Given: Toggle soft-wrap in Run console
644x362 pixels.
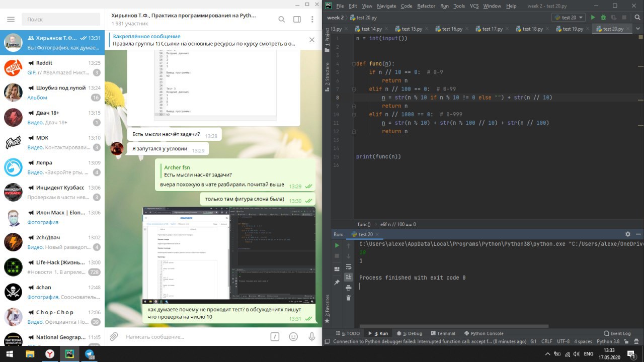Looking at the screenshot, I should coord(349,266).
